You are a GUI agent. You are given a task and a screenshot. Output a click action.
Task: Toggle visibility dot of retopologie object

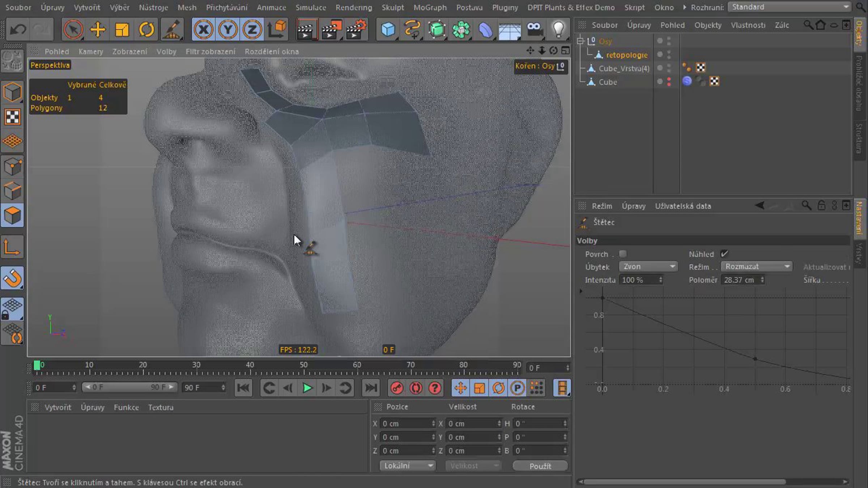click(x=660, y=54)
